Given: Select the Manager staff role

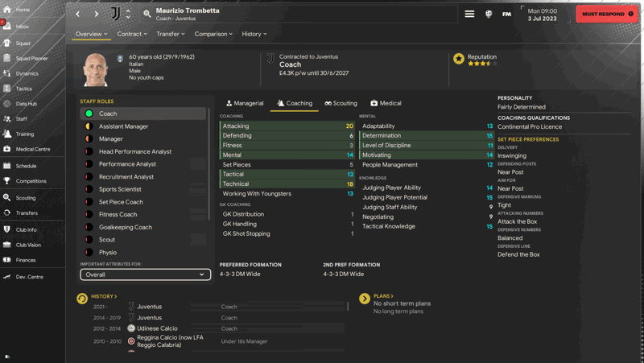Looking at the screenshot, I should [143, 138].
